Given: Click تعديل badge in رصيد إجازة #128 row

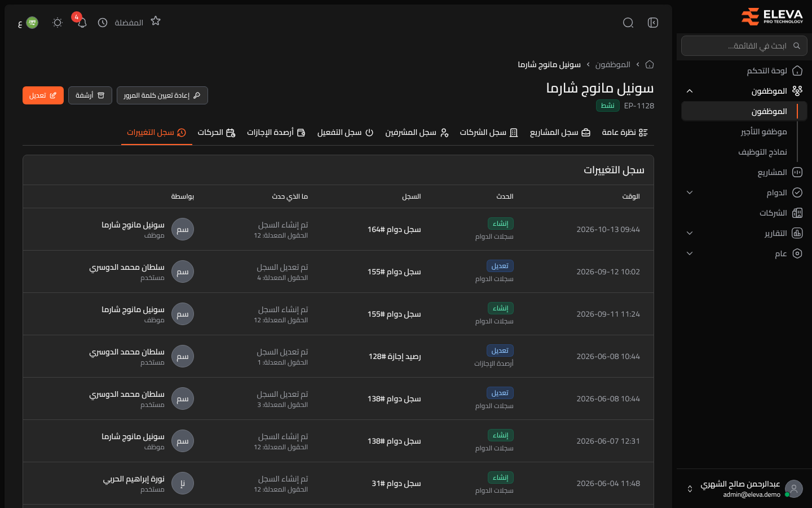Looking at the screenshot, I should point(500,351).
